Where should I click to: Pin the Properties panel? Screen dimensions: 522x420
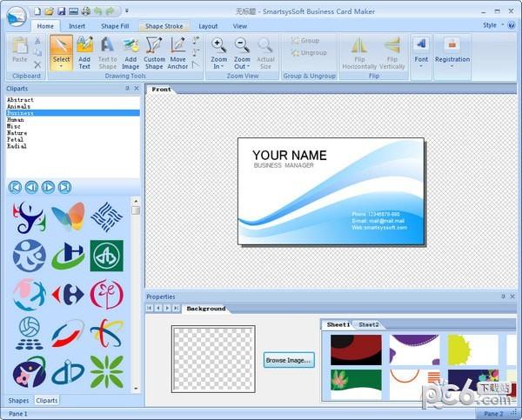503,297
